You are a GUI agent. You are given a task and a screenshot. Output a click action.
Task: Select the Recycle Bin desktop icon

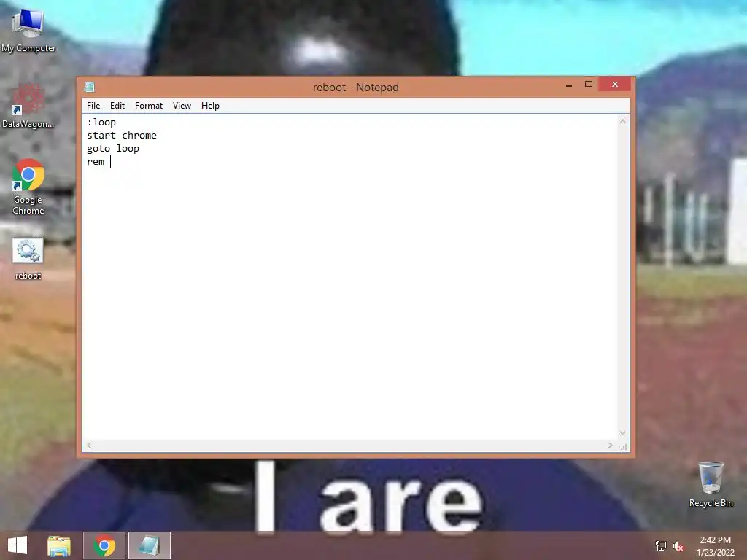coord(711,484)
